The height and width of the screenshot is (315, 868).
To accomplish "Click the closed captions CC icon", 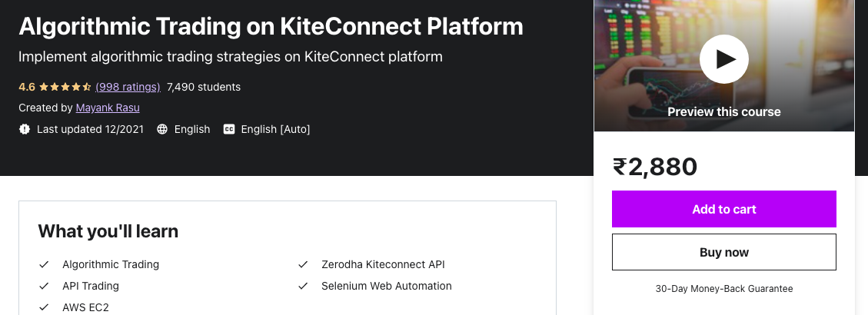I will (229, 129).
